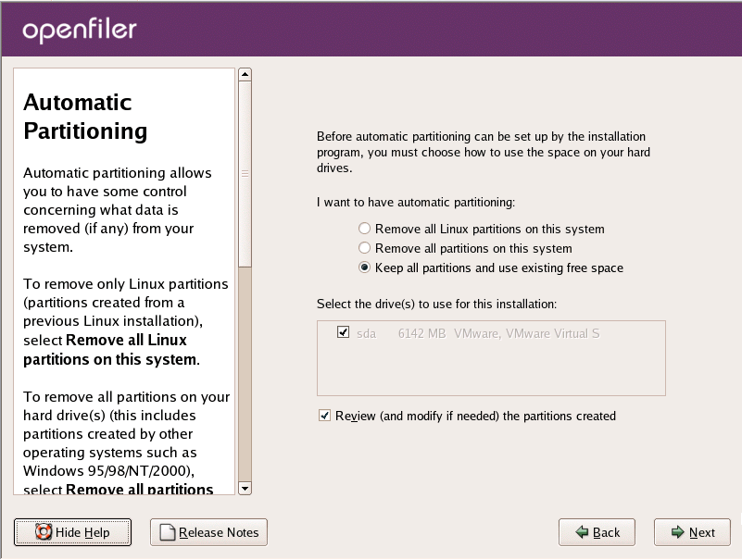Click the lifebuoy icon on Hide Help
The image size is (742, 560).
(x=43, y=532)
